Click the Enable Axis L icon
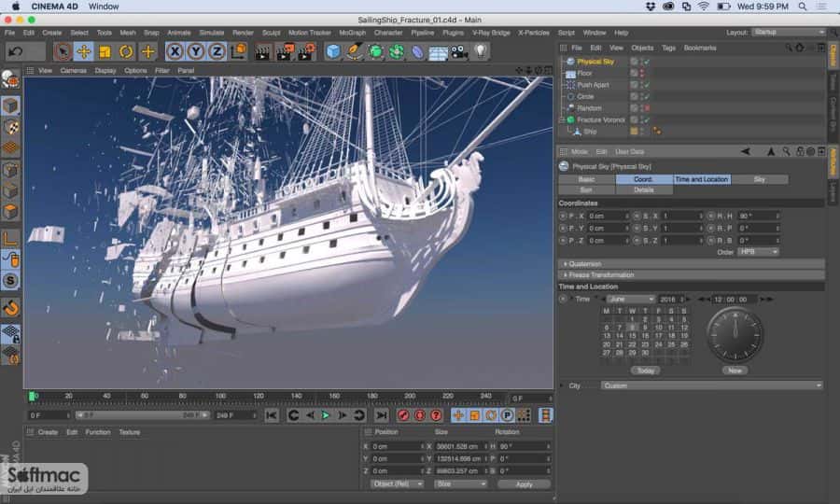 coord(10,238)
